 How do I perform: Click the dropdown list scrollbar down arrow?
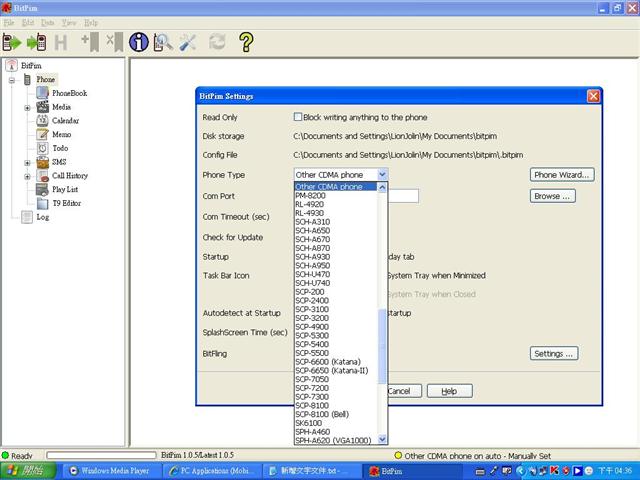[x=384, y=439]
